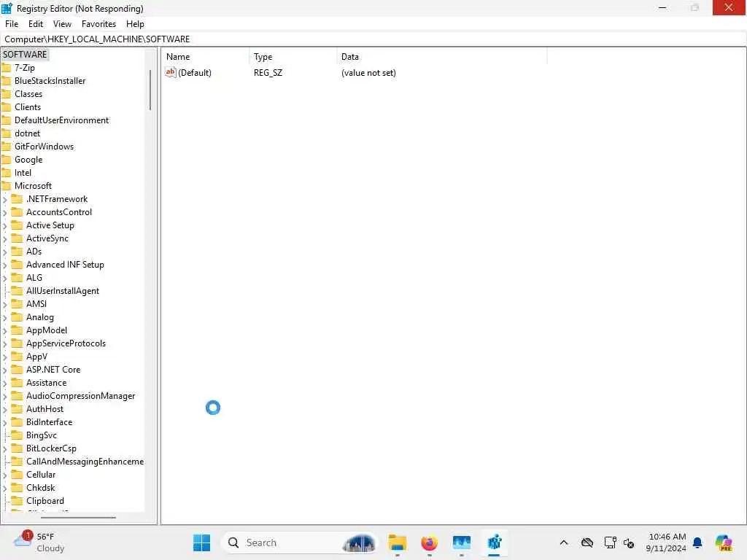Click the Microsoft folder icon
Viewport: 747px width, 560px height.
pos(6,186)
